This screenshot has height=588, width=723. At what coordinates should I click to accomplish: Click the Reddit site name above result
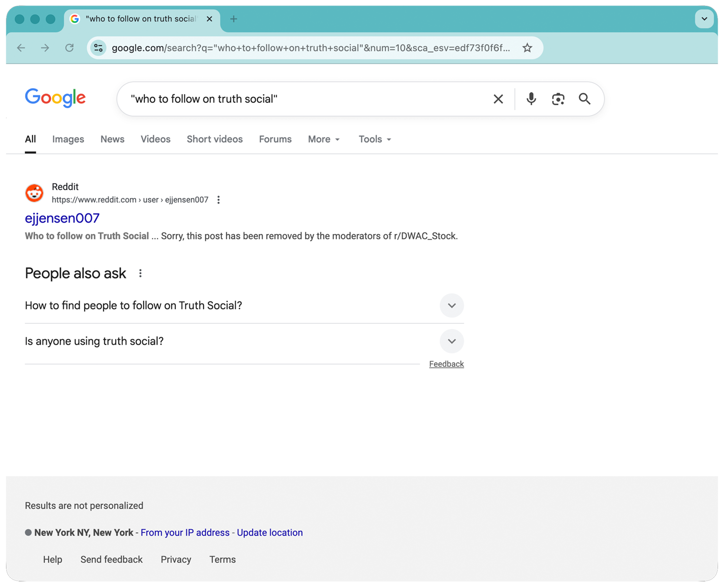[x=65, y=187]
